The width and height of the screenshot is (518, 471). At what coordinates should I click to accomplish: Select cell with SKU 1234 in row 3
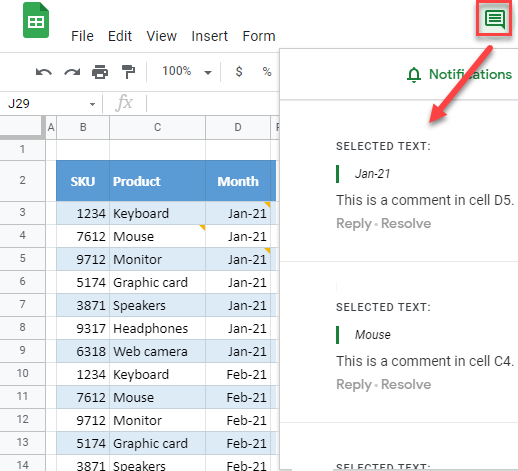click(x=83, y=213)
